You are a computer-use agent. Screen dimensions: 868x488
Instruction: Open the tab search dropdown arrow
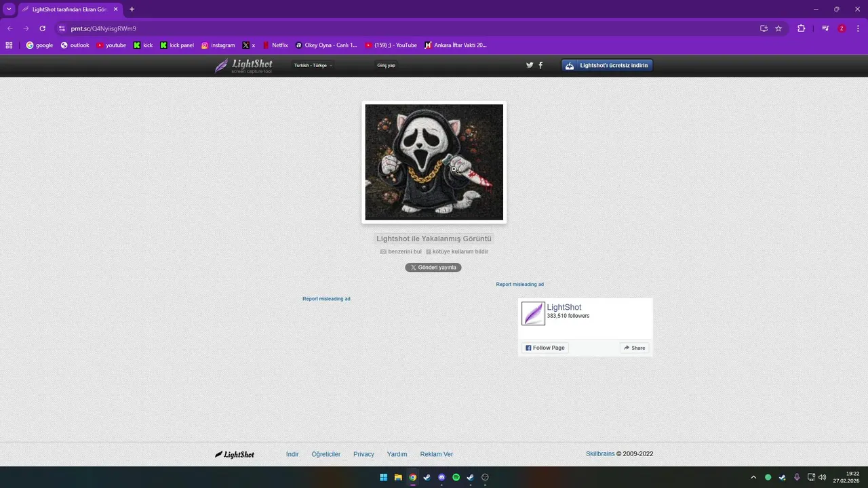coord(9,9)
